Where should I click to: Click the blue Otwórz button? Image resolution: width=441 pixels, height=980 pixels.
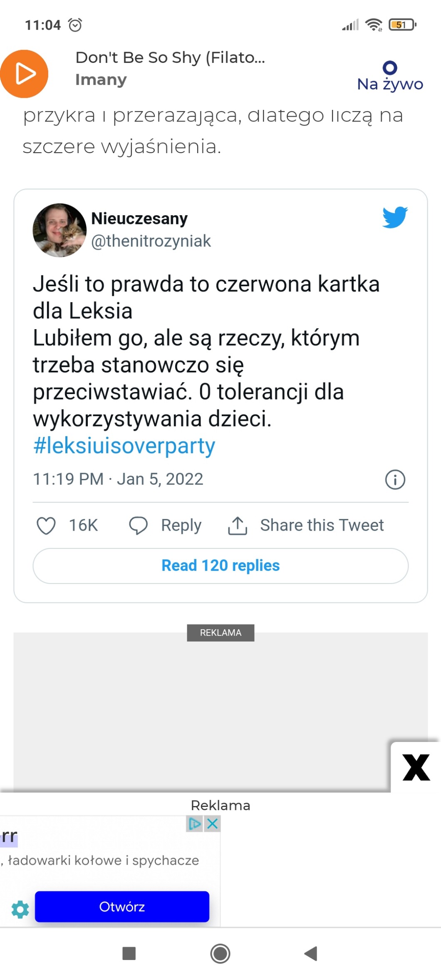coord(122,907)
